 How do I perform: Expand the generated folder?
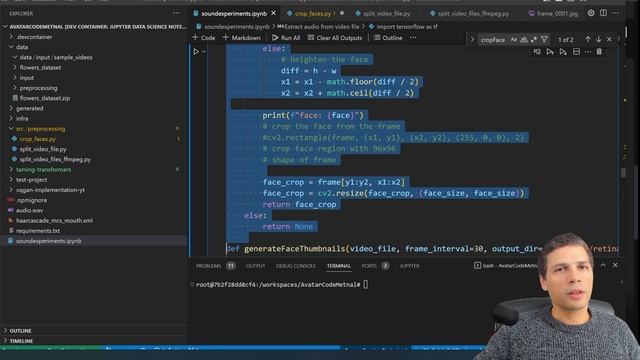(x=94, y=108)
